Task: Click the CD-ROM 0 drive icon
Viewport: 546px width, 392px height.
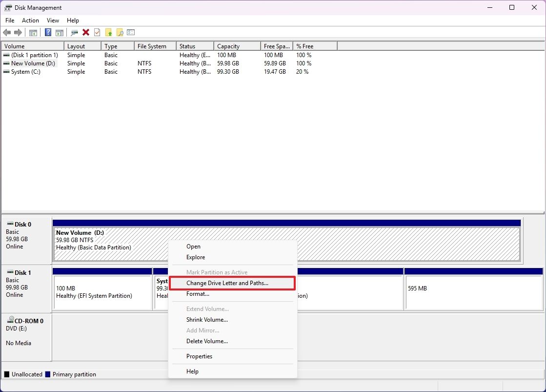Action: (x=11, y=321)
